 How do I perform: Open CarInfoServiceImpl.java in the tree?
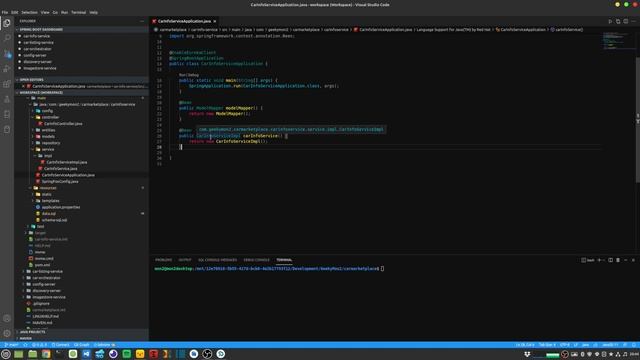pyautogui.click(x=67, y=162)
